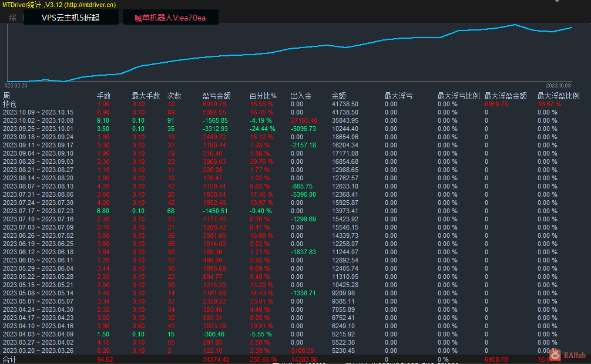Select week row 2023.08.21 ~ 2023.08.27
This screenshot has height=364, width=591.
click(38, 170)
